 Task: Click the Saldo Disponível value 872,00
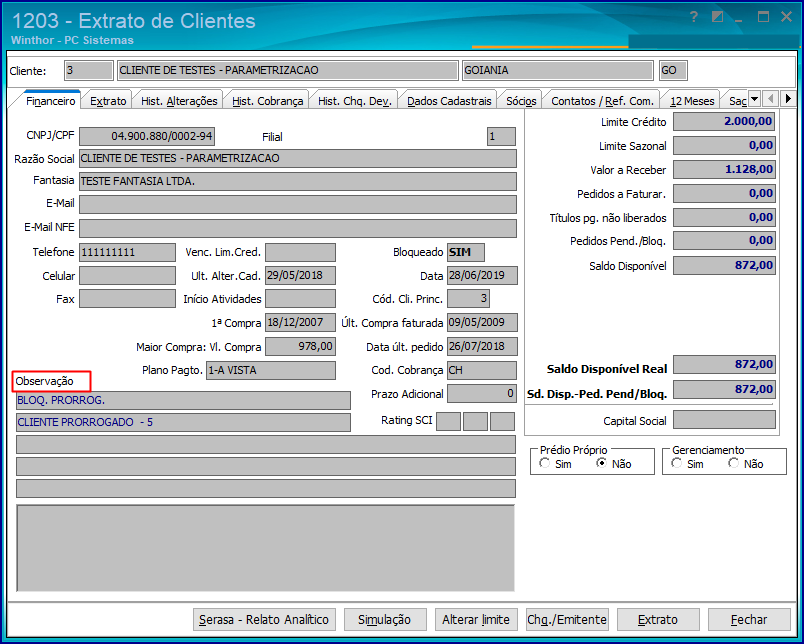coord(724,266)
